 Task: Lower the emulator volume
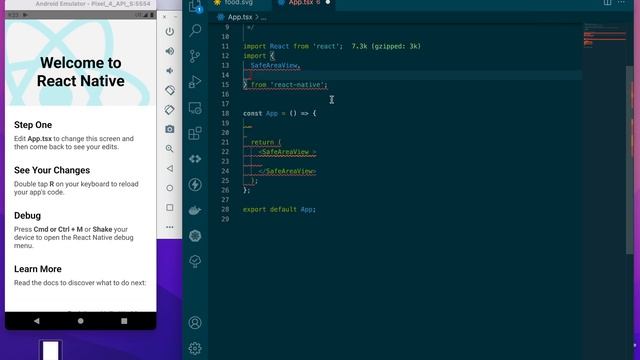(x=170, y=71)
